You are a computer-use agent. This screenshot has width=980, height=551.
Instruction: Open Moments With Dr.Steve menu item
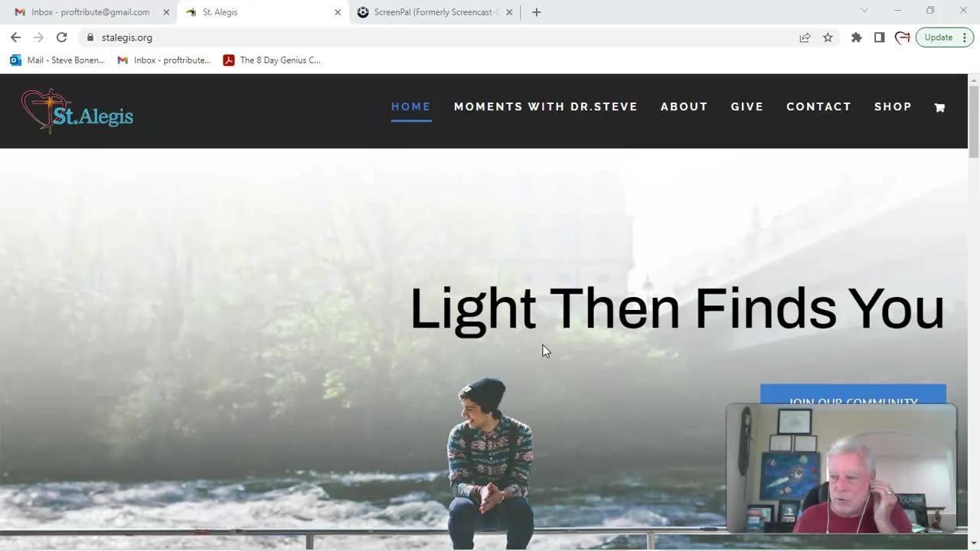pyautogui.click(x=546, y=107)
